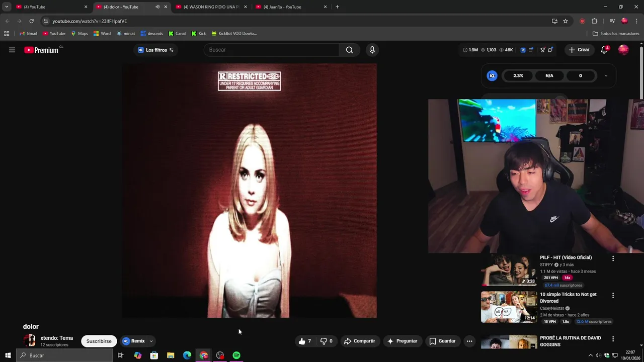Image resolution: width=644 pixels, height=362 pixels.
Task: Open Gmail bookmark
Action: [29, 34]
